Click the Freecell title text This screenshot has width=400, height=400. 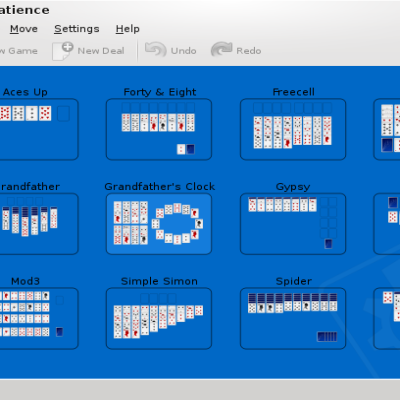click(293, 92)
